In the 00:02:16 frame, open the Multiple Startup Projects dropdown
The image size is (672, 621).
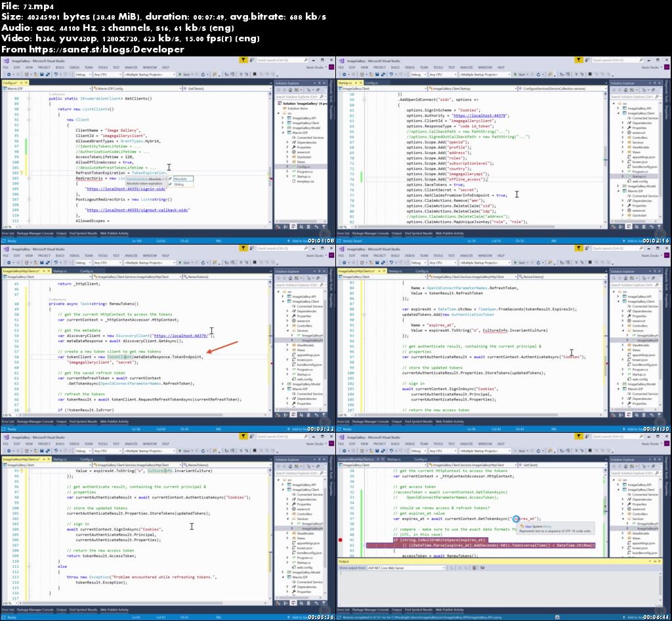[x=485, y=74]
